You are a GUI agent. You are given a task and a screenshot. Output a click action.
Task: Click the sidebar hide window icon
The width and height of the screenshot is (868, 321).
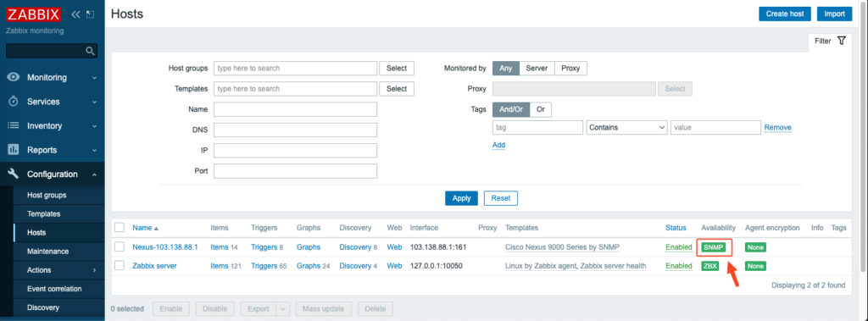tap(90, 14)
